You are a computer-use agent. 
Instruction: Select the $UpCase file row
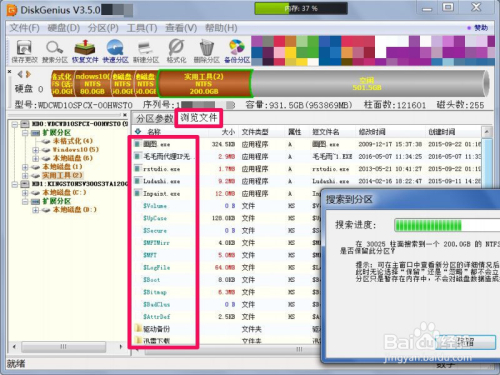coord(307,218)
